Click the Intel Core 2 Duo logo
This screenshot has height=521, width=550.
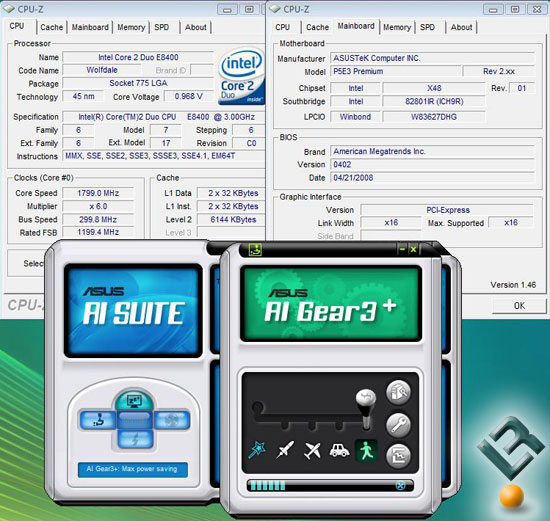(x=242, y=76)
